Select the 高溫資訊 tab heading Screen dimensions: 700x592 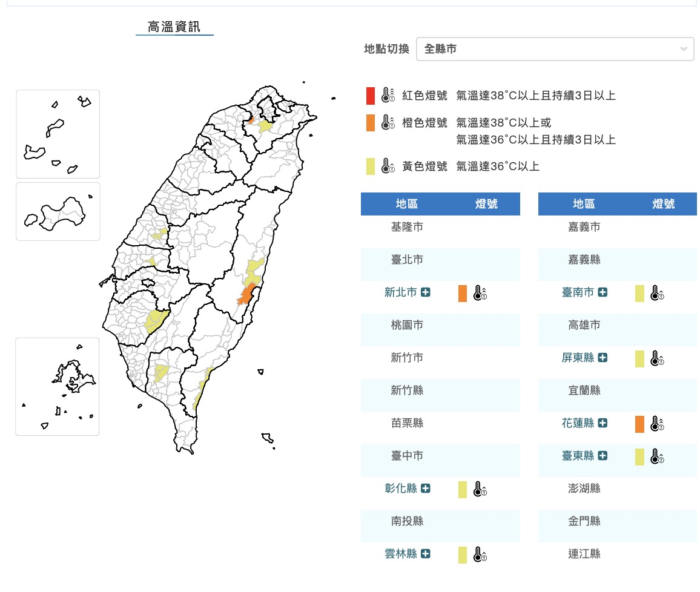point(174,27)
